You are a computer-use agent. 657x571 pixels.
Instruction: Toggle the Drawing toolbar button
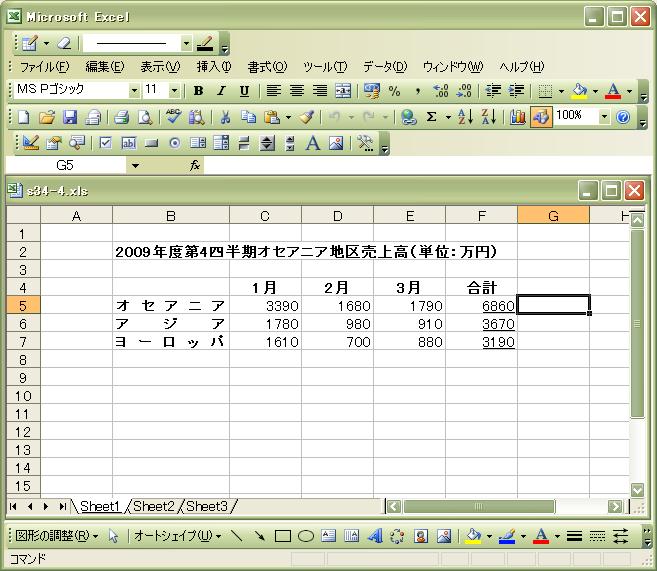tap(541, 117)
